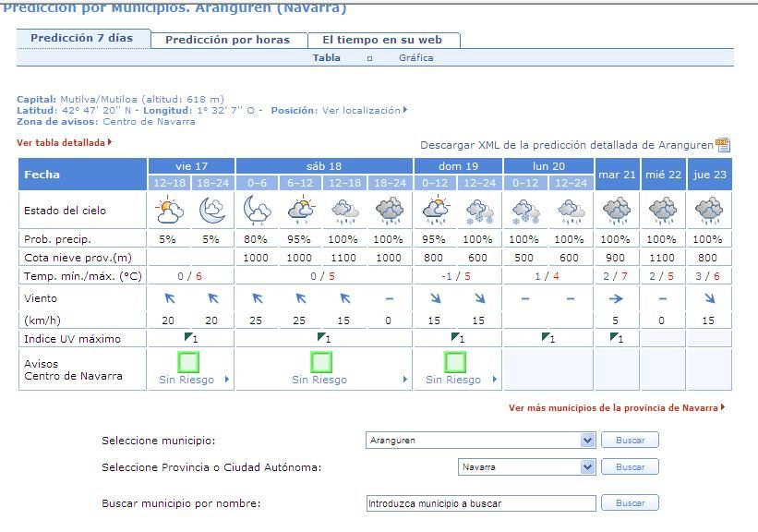Image resolution: width=758 pixels, height=532 pixels.
Task: Click sky icon for sáb 18 0-6
Action: click(x=257, y=210)
